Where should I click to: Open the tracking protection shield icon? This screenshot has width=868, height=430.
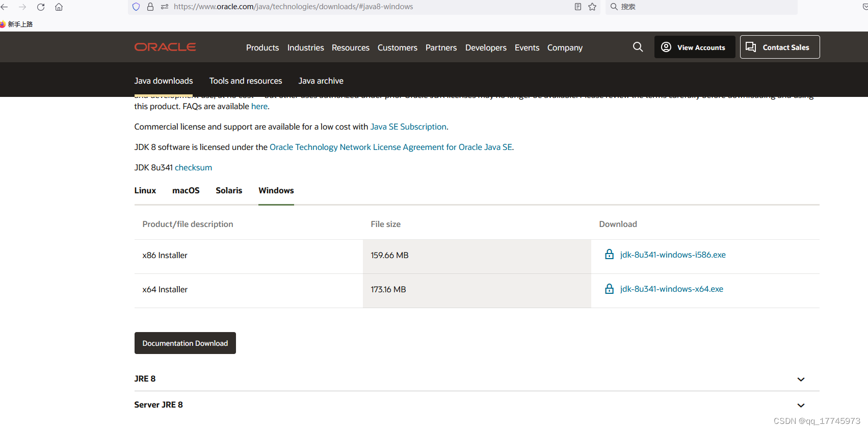pos(136,7)
